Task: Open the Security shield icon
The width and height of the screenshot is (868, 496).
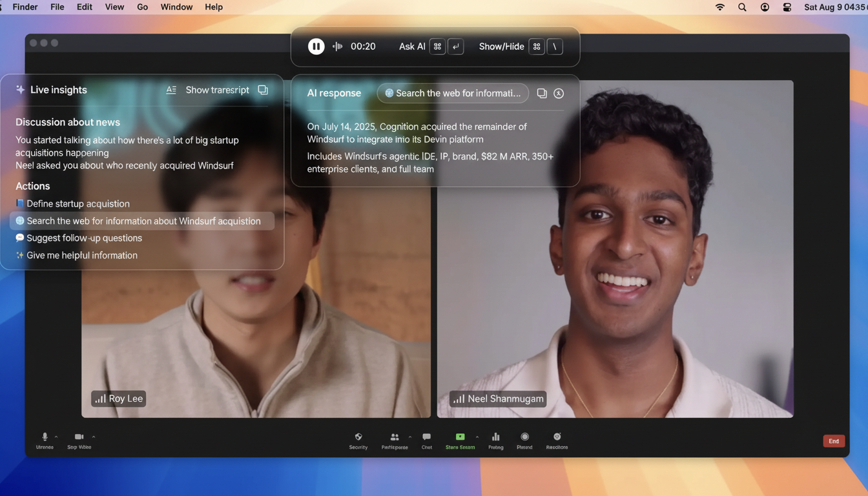Action: click(358, 437)
